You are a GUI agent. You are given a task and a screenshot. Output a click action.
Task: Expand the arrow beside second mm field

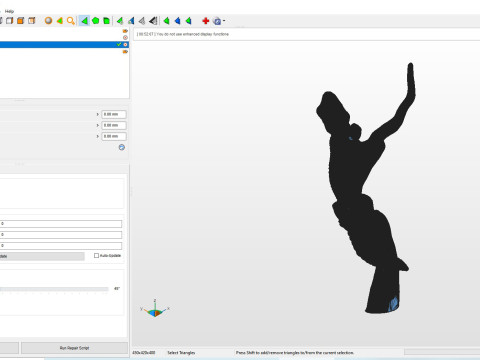click(97, 125)
